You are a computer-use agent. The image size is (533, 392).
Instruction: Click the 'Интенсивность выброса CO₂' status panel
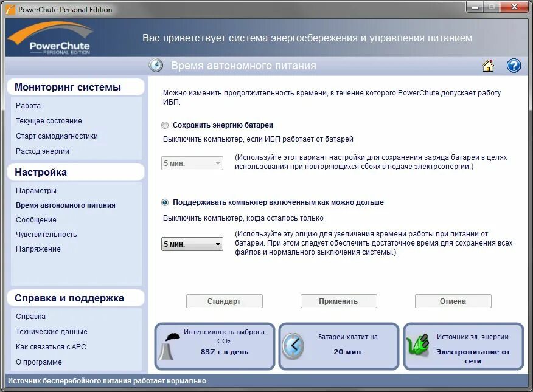[x=215, y=346]
